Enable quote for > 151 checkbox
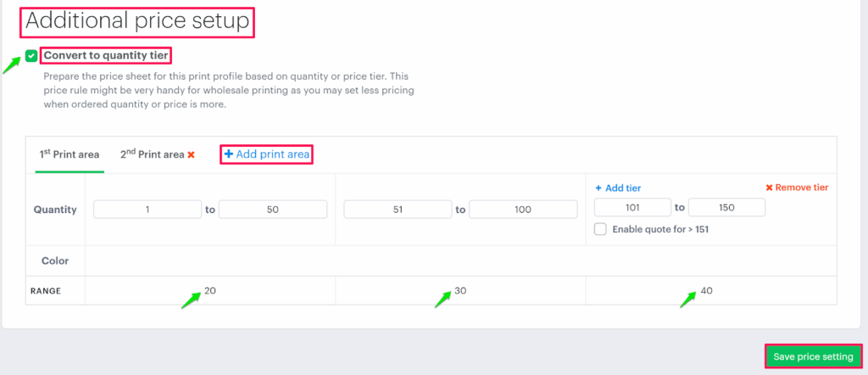Viewport: 868px width, 375px height. click(x=601, y=229)
